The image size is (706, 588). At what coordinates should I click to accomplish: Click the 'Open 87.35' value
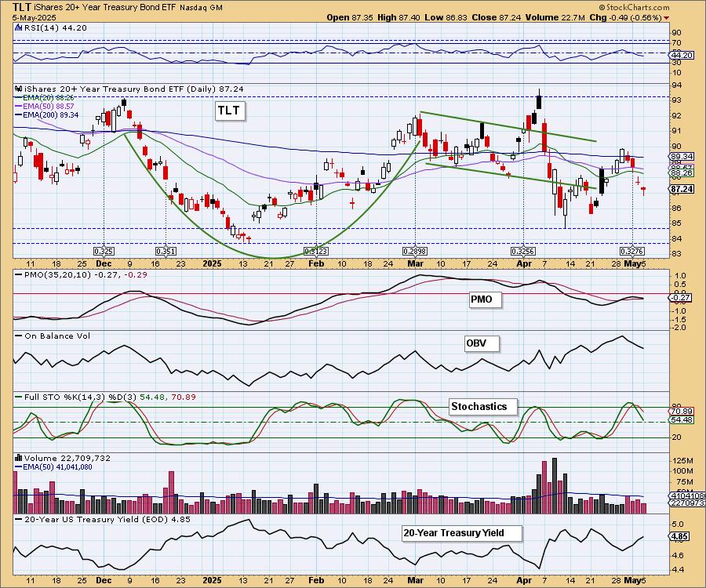point(349,17)
